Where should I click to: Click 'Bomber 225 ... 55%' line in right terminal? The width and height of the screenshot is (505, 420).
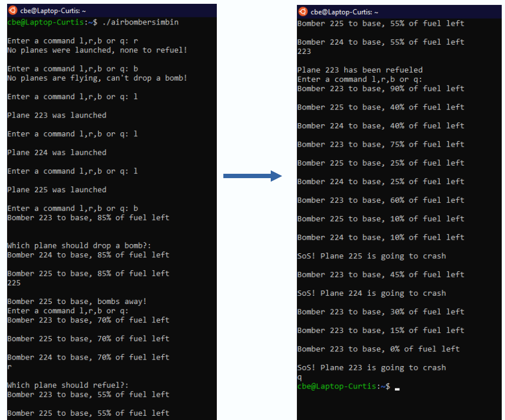coord(381,23)
